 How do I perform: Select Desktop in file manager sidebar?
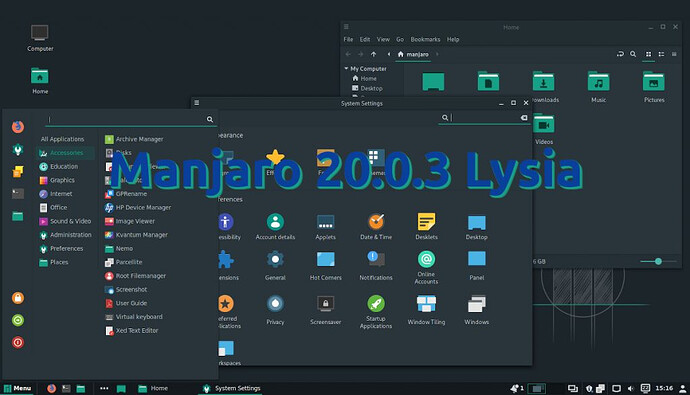click(x=367, y=88)
